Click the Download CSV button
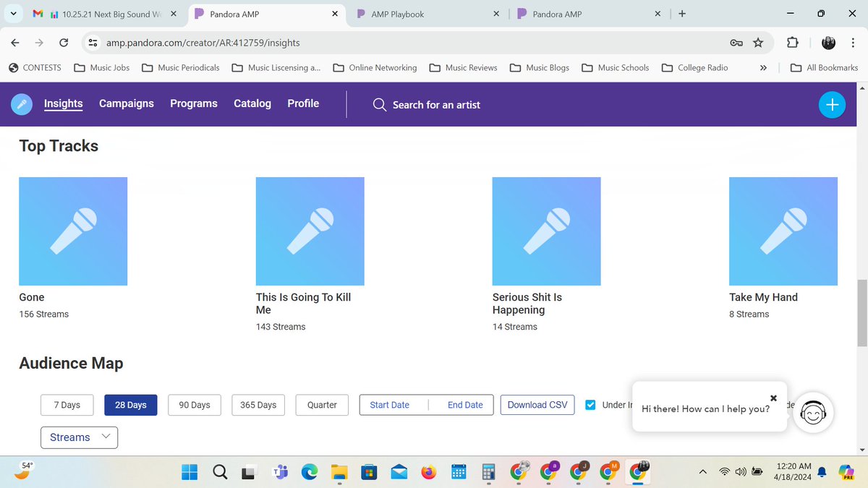 coord(537,405)
